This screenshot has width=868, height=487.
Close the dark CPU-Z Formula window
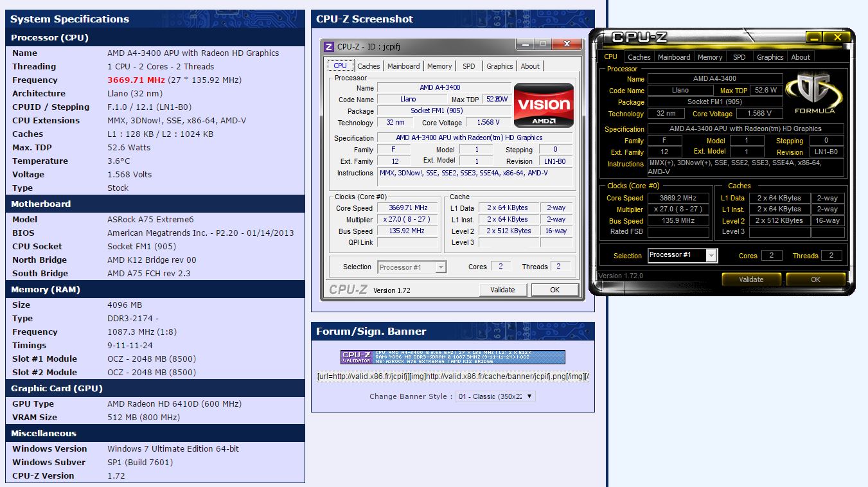(837, 37)
